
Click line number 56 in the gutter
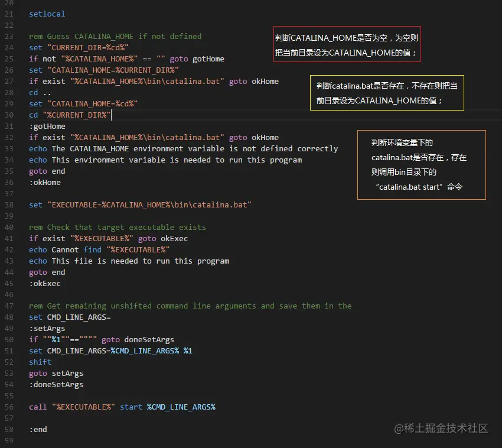[x=9, y=407]
